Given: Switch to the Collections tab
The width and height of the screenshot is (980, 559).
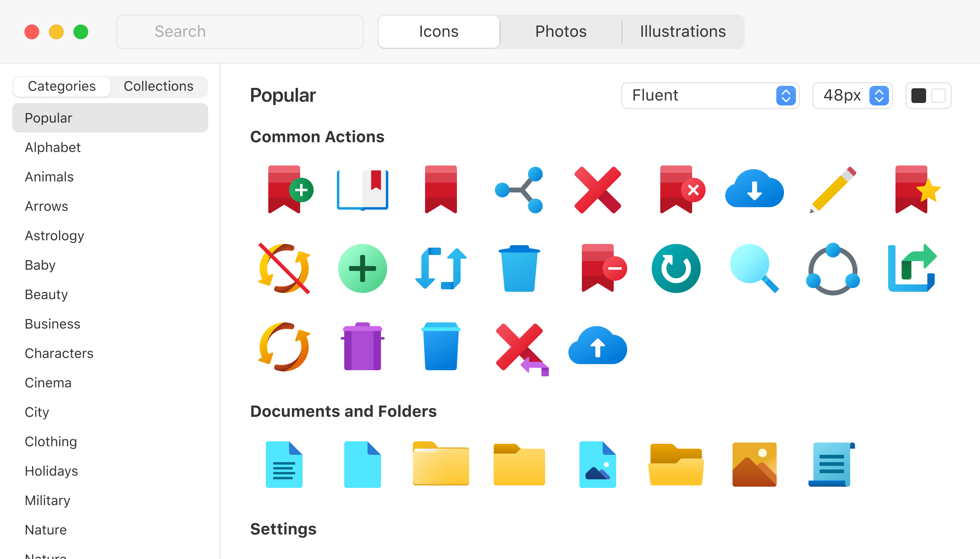Looking at the screenshot, I should pyautogui.click(x=158, y=86).
